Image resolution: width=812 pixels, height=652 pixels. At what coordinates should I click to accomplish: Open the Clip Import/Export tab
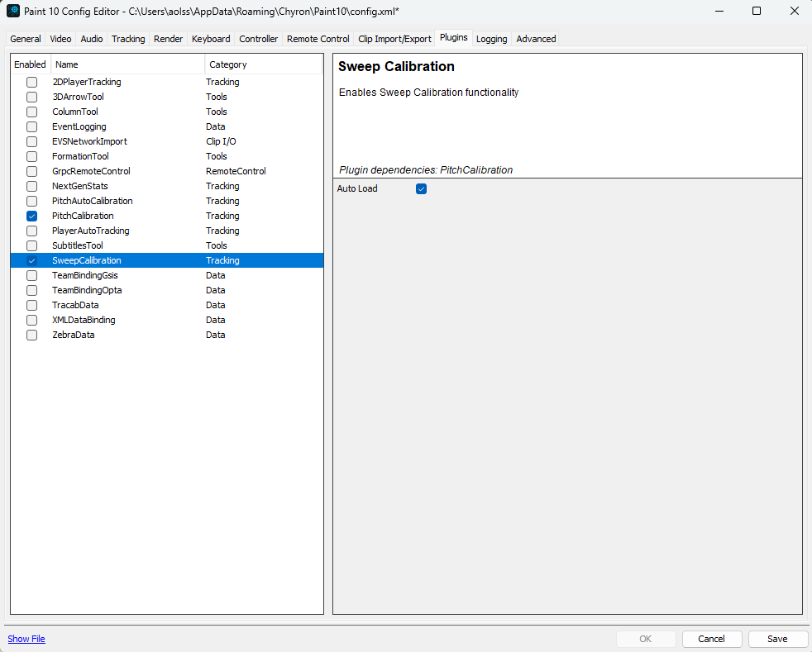394,39
